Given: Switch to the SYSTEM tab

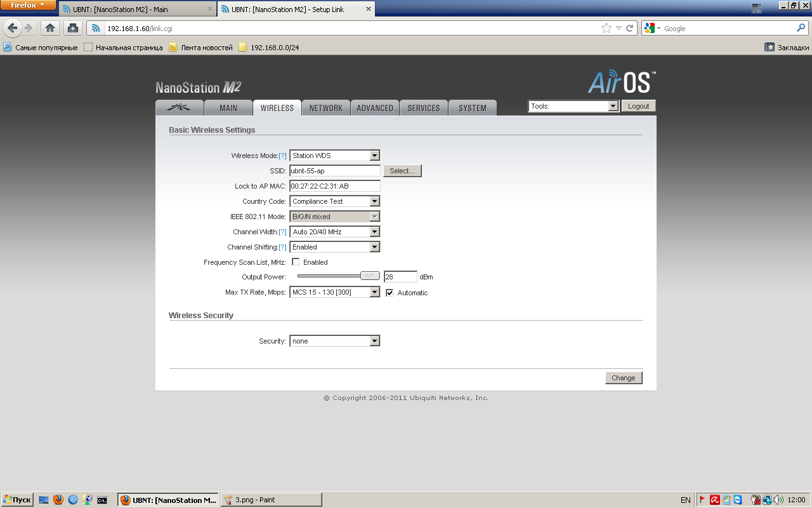Looking at the screenshot, I should click(473, 108).
